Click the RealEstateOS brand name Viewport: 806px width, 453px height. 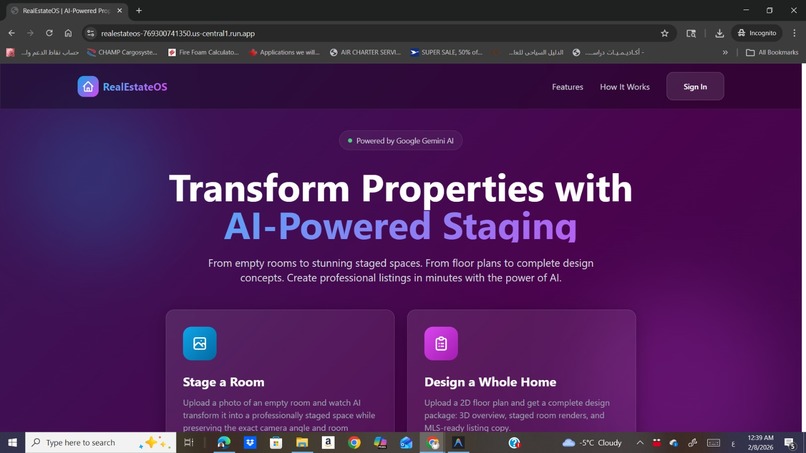tap(135, 87)
